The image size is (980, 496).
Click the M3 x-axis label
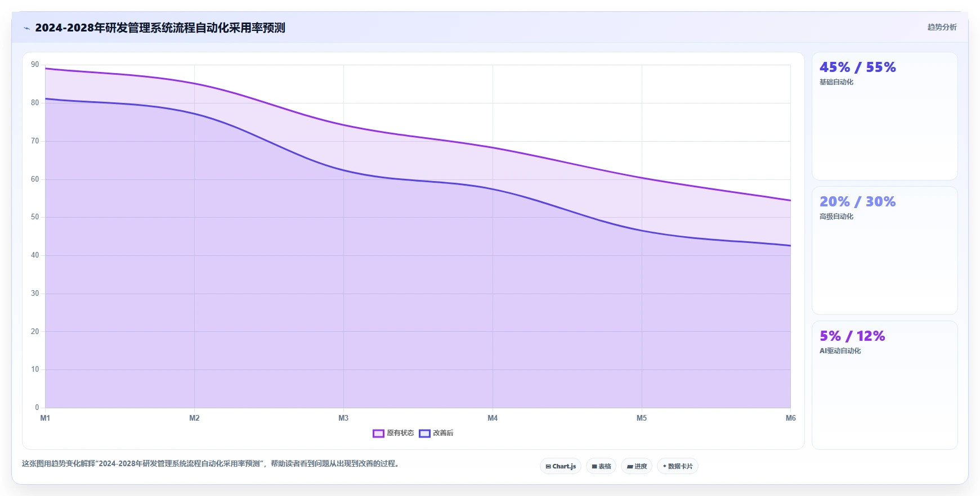point(343,418)
